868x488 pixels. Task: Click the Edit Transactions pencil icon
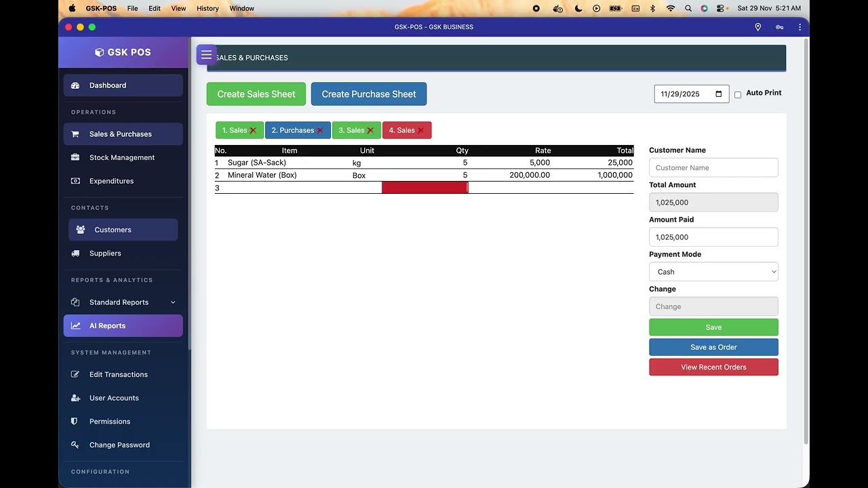coord(75,374)
